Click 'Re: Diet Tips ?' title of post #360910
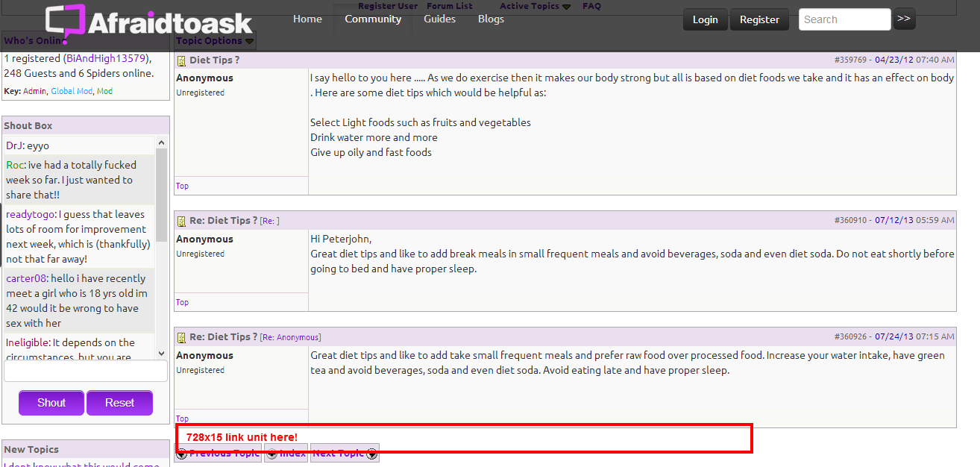This screenshot has width=980, height=467. click(223, 221)
